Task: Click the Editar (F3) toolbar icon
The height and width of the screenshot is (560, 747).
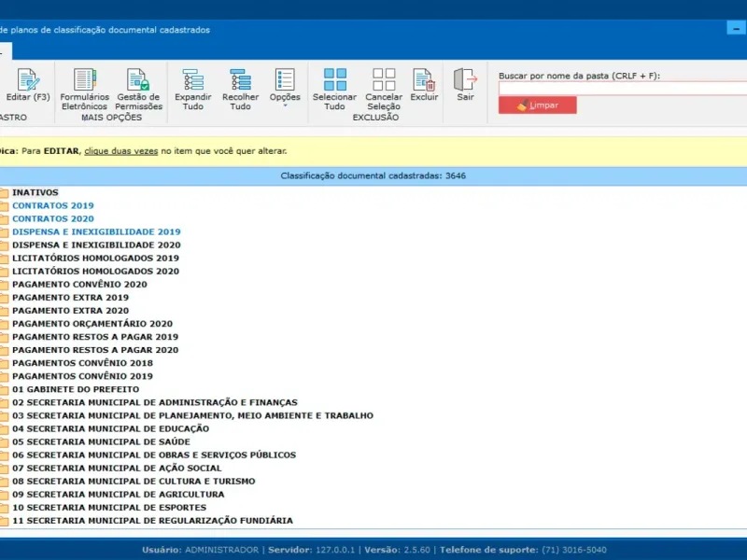Action: pos(28,80)
